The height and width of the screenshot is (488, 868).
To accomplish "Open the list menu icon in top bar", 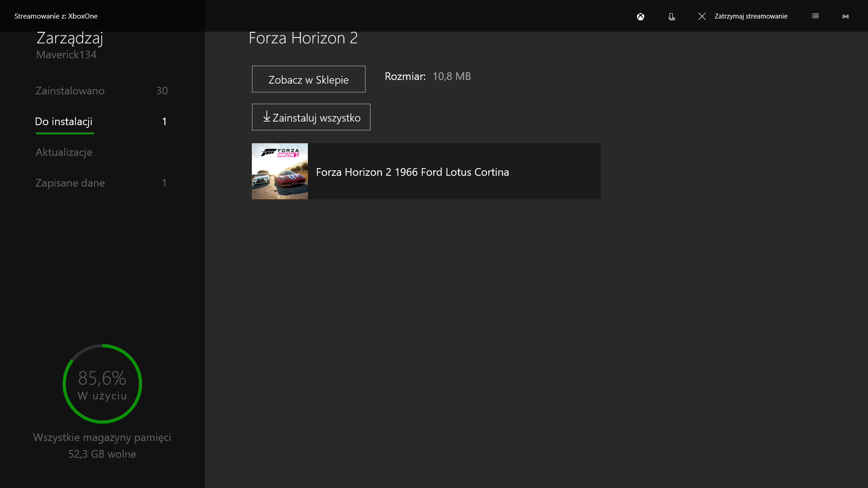I will pyautogui.click(x=815, y=16).
